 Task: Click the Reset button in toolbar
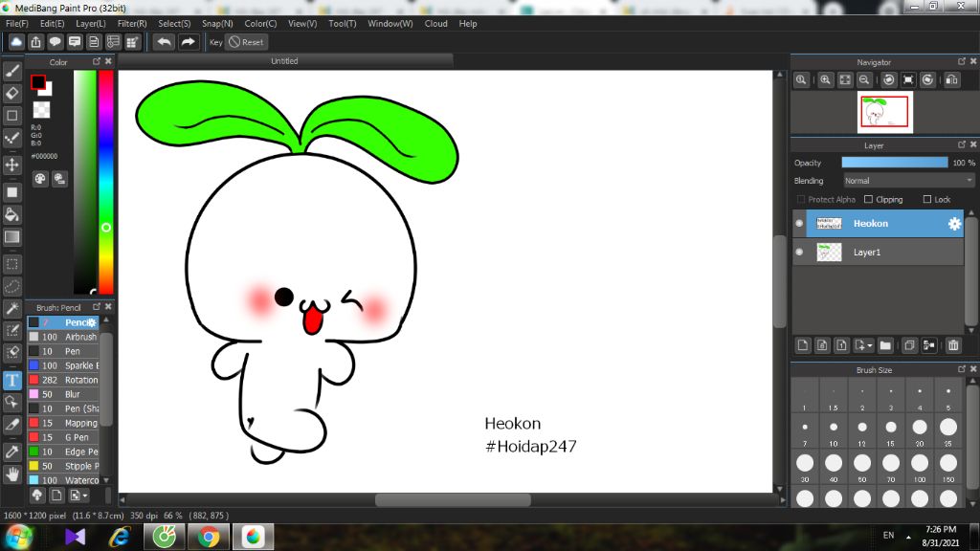coord(246,42)
